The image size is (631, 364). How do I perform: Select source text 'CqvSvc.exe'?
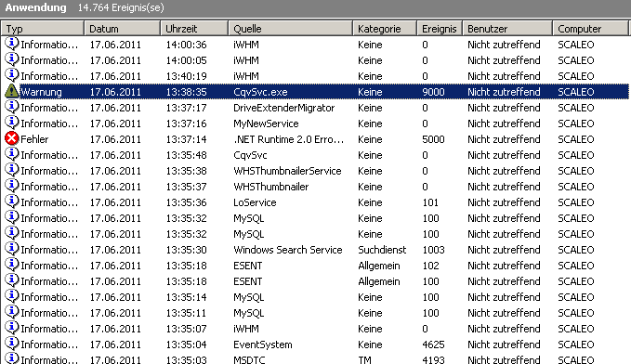click(260, 92)
